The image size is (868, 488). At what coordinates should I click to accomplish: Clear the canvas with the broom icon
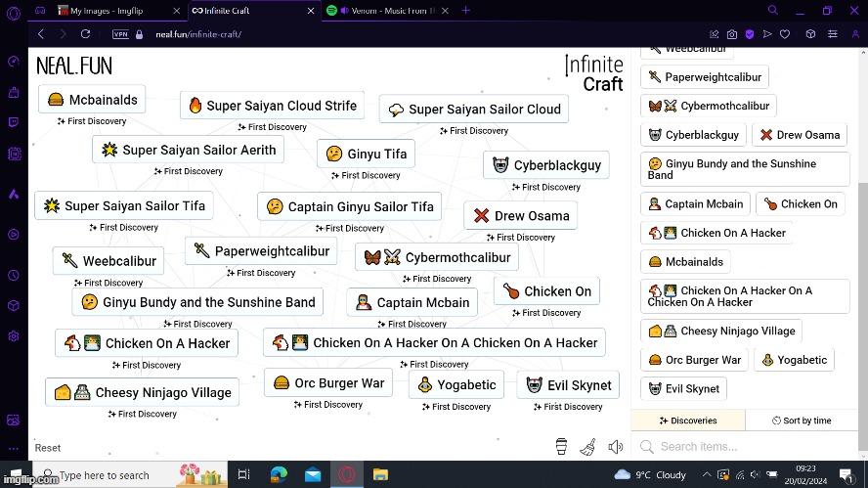click(587, 447)
